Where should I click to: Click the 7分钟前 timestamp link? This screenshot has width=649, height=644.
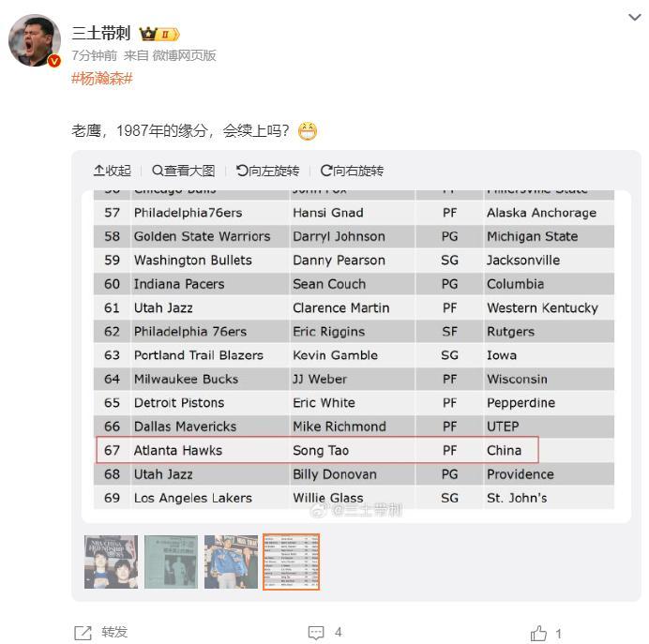(95, 55)
